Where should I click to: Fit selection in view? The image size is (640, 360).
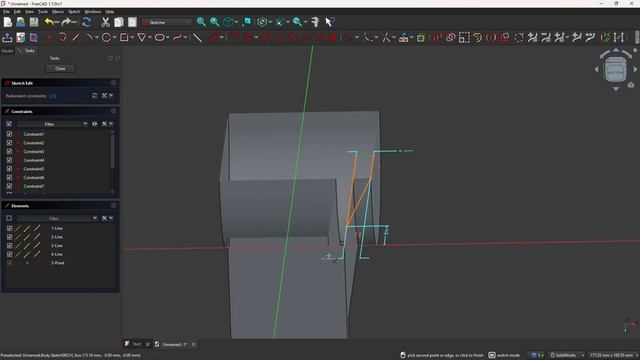(x=215, y=22)
